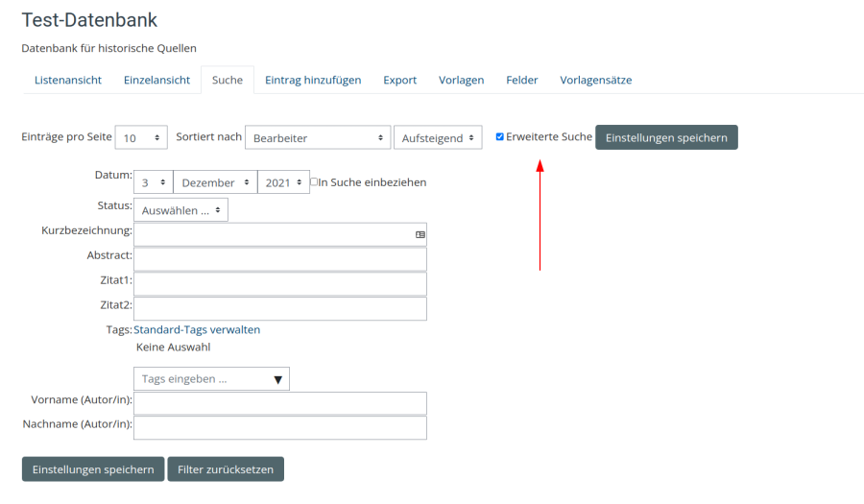Image resolution: width=864 pixels, height=504 pixels.
Task: Select the day dropdown for Datum
Action: [153, 182]
